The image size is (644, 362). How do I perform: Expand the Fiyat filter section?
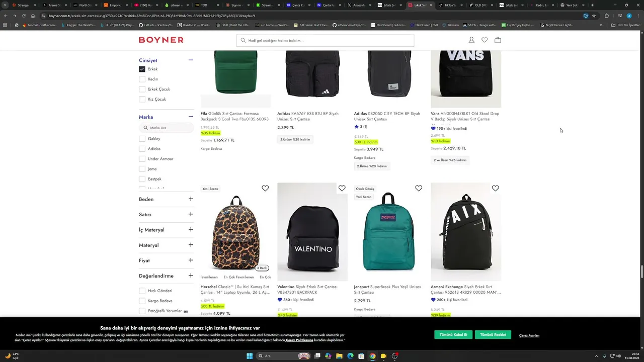[191, 260]
